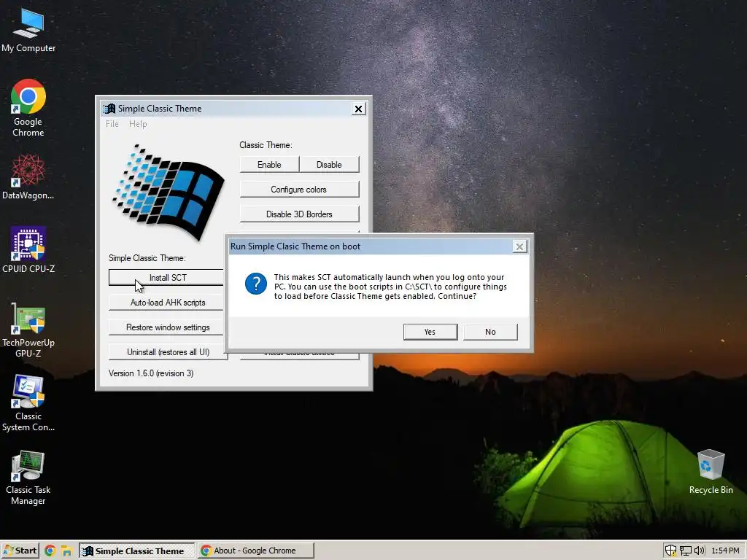Viewport: 747px width, 560px height.
Task: Click the Version 1.6.0 (revision 3) text
Action: click(151, 373)
